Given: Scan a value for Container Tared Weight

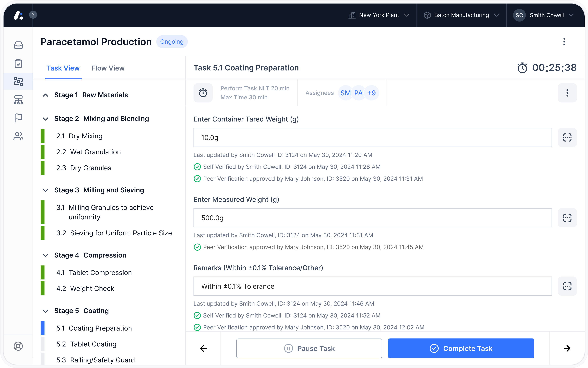Looking at the screenshot, I should click(x=567, y=137).
